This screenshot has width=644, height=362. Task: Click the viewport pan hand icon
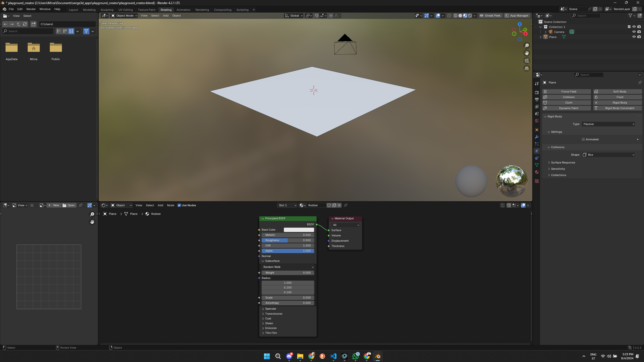click(x=527, y=53)
